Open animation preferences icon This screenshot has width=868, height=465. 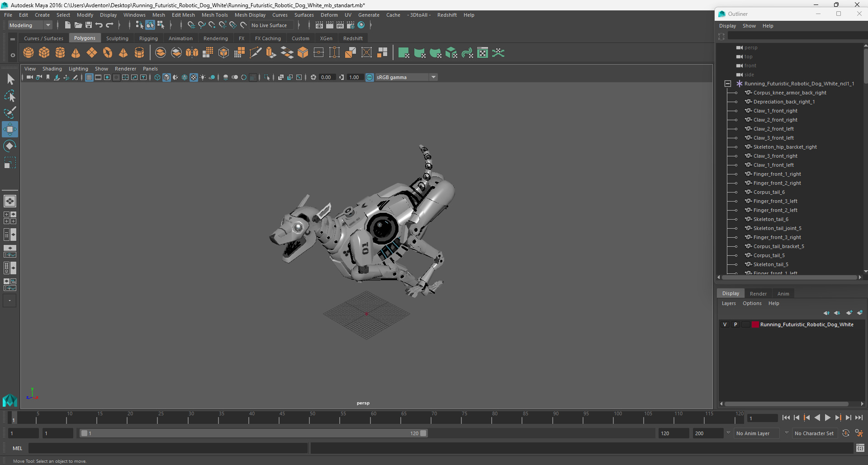859,433
